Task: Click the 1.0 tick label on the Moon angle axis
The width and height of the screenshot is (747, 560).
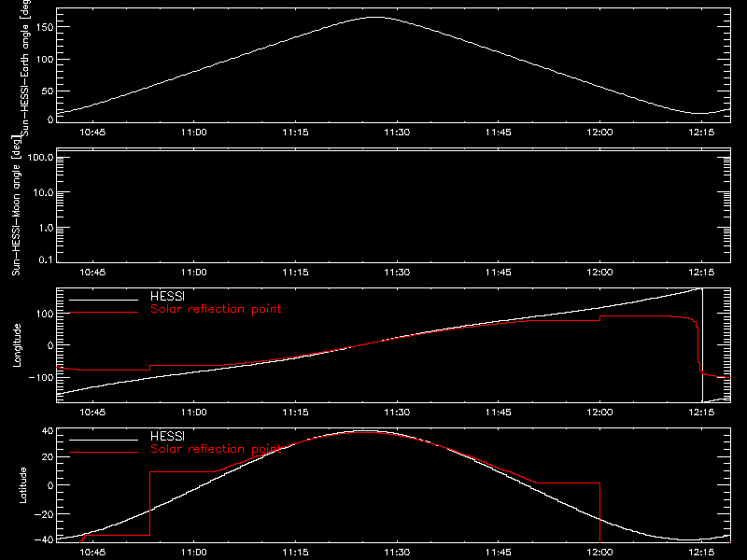Action: (46, 228)
